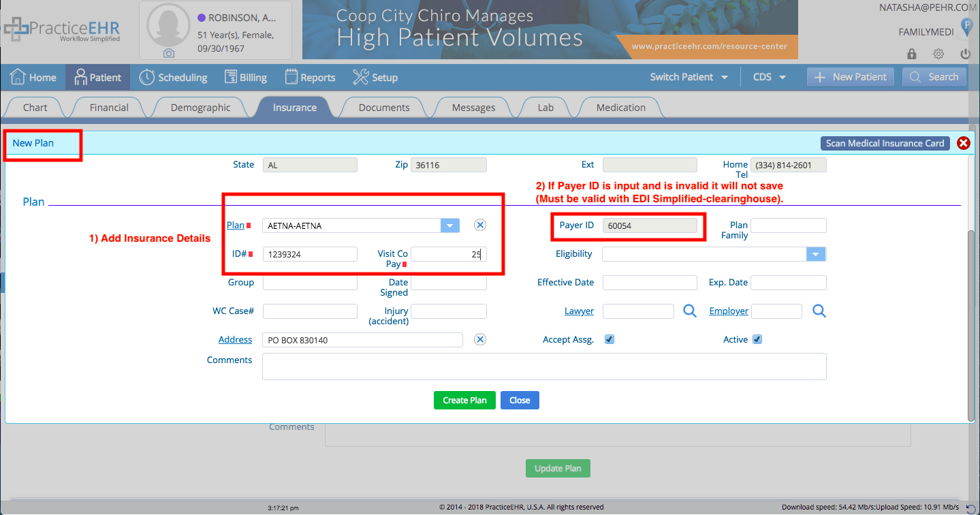The width and height of the screenshot is (980, 515).
Task: Clear the AETNA plan using its X icon
Action: 479,225
